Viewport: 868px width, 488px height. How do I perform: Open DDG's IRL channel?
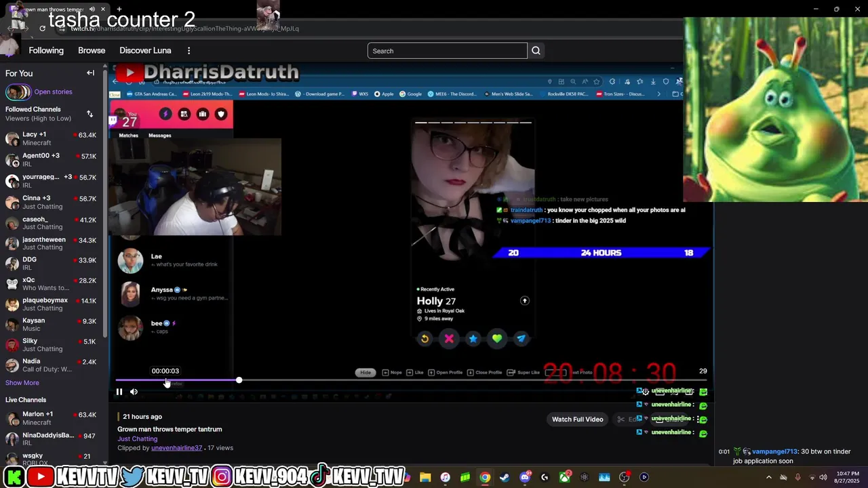51,264
